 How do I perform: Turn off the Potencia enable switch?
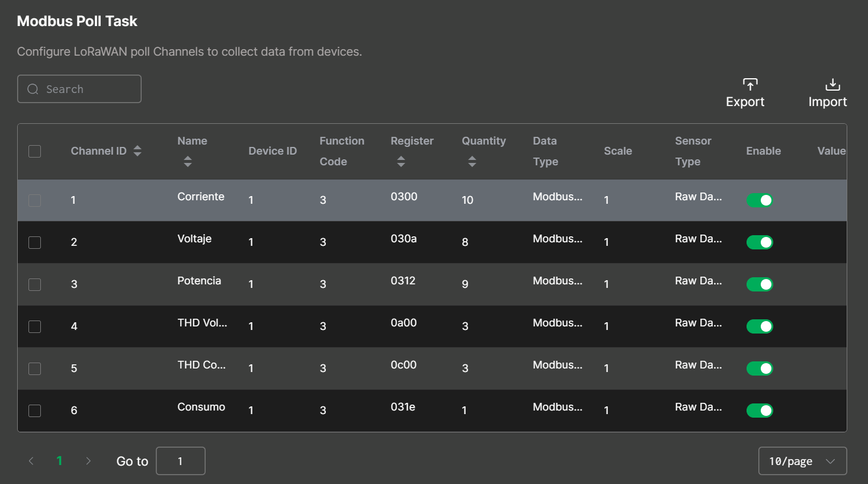[x=760, y=284]
